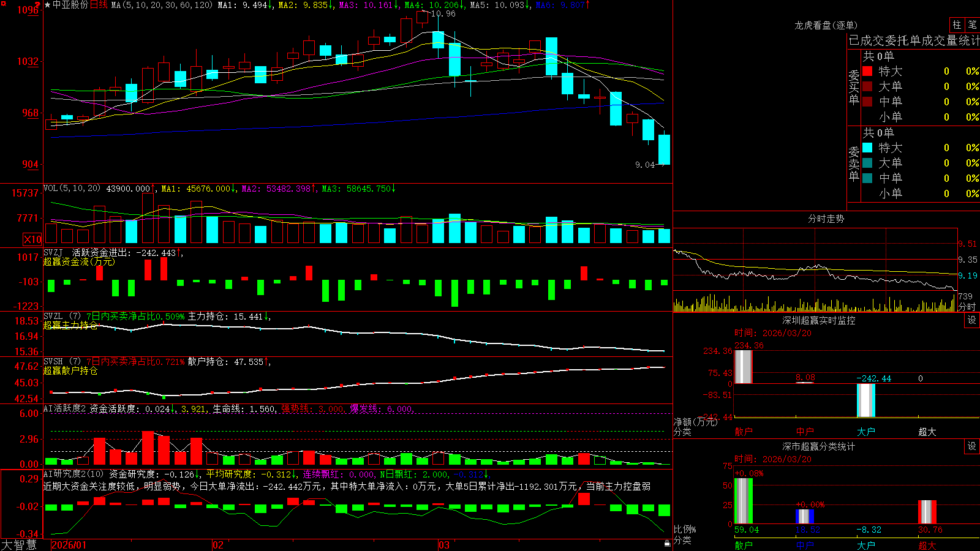This screenshot has height=551, width=980.
Task: Click the MA(5,10,20,30,60,120) indicator parameters
Action: tap(162, 5)
